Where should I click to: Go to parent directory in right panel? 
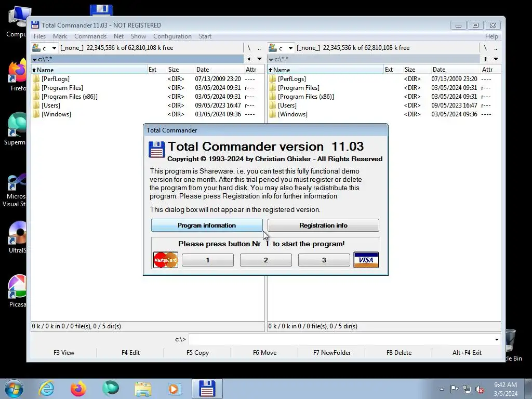point(496,48)
